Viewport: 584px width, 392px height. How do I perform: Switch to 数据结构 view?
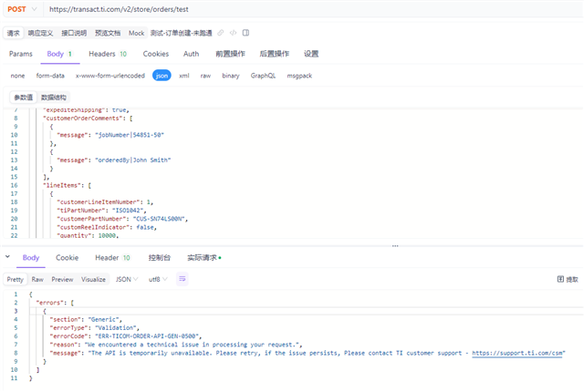[54, 98]
